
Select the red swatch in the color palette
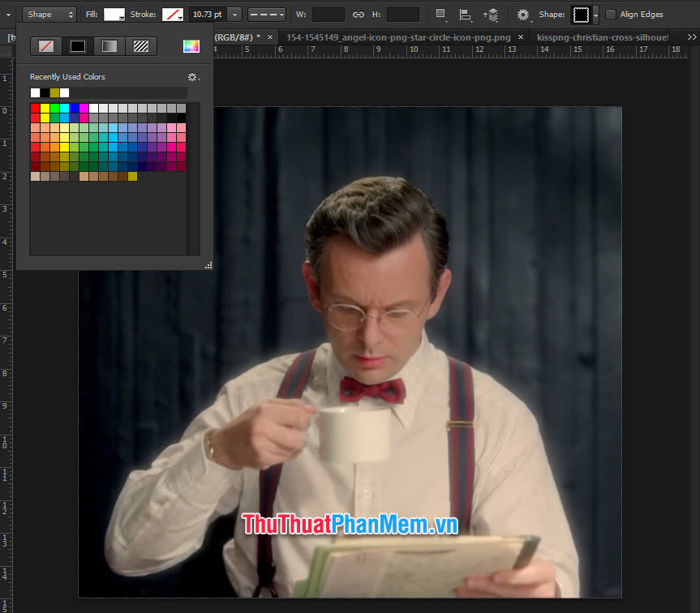34,106
